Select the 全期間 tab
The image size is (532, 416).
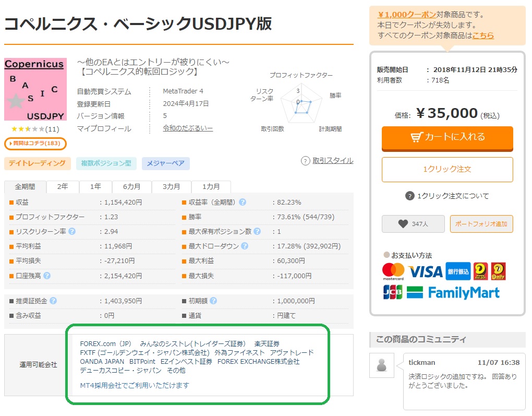click(x=25, y=187)
